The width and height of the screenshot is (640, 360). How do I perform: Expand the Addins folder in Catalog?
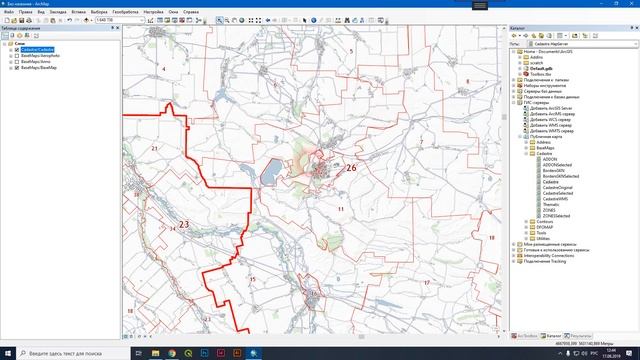pos(520,58)
